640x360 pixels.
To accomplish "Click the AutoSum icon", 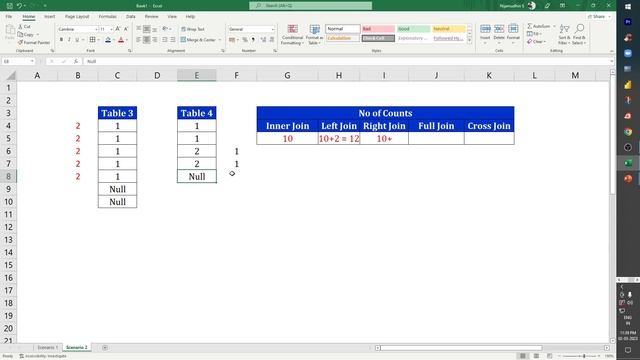I will point(530,26).
